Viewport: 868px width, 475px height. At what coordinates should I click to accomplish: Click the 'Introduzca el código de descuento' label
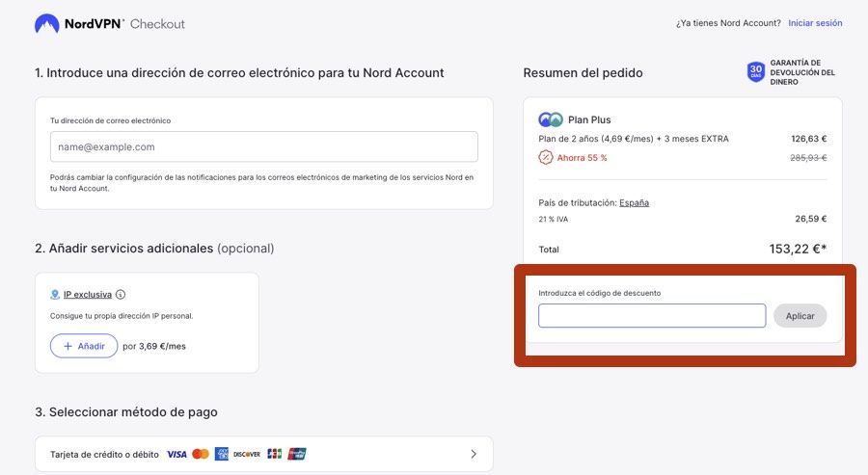pyautogui.click(x=600, y=293)
